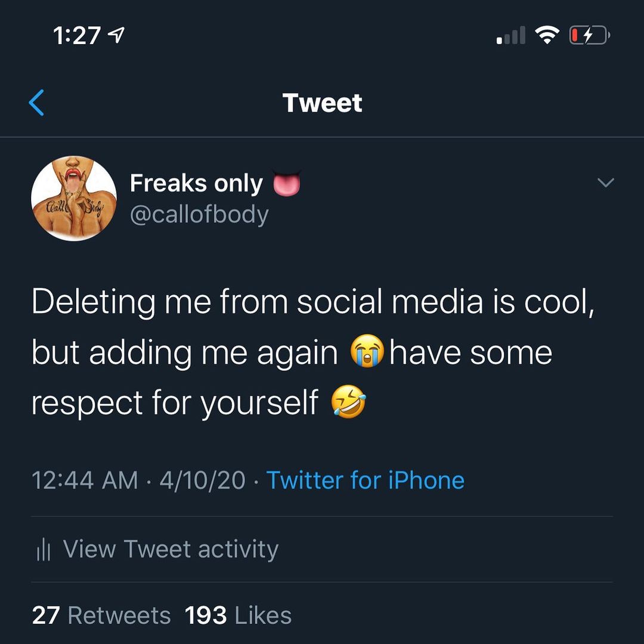
Task: Tap the blue back arrow
Action: pos(36,102)
